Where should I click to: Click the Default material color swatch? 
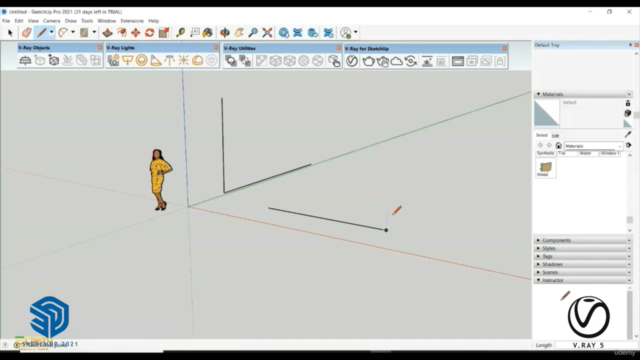click(x=547, y=113)
